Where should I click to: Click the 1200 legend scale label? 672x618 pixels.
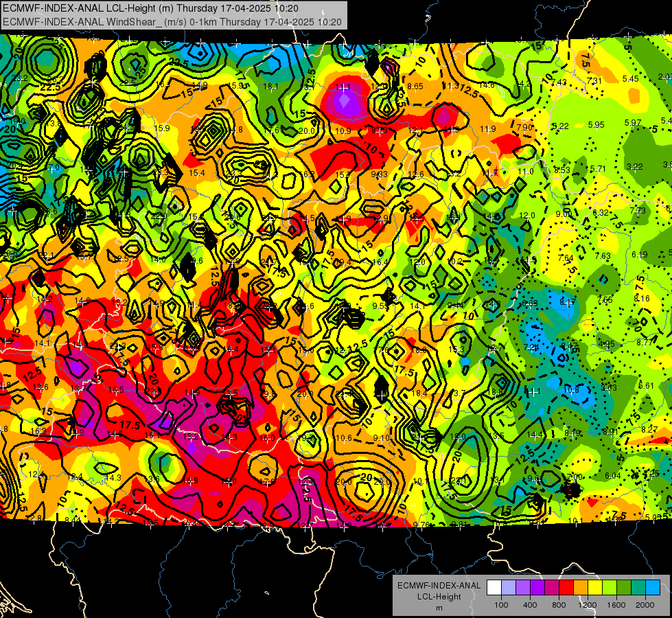(588, 605)
